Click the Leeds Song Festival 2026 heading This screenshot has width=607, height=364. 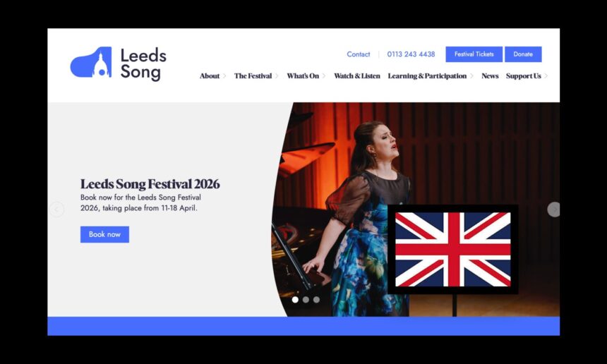pos(150,183)
